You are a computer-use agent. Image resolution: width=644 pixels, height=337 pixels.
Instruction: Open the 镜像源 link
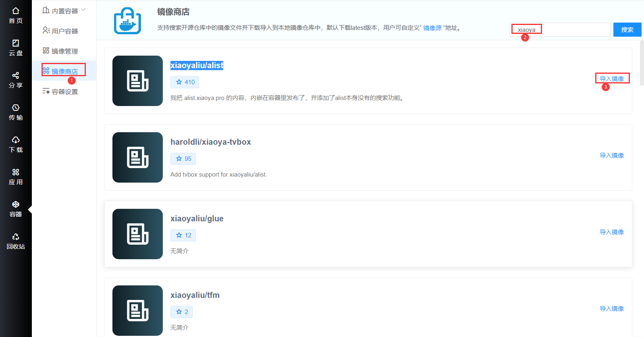(x=432, y=28)
